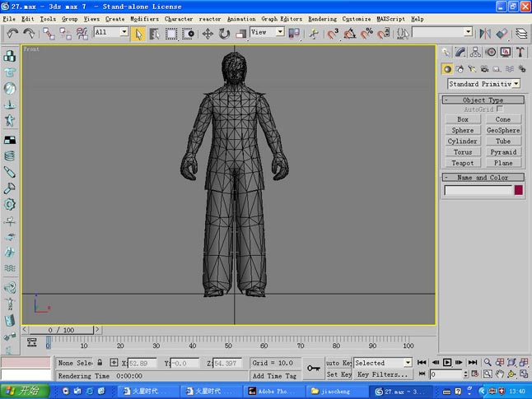Click the Mirror tool icon

click(485, 33)
